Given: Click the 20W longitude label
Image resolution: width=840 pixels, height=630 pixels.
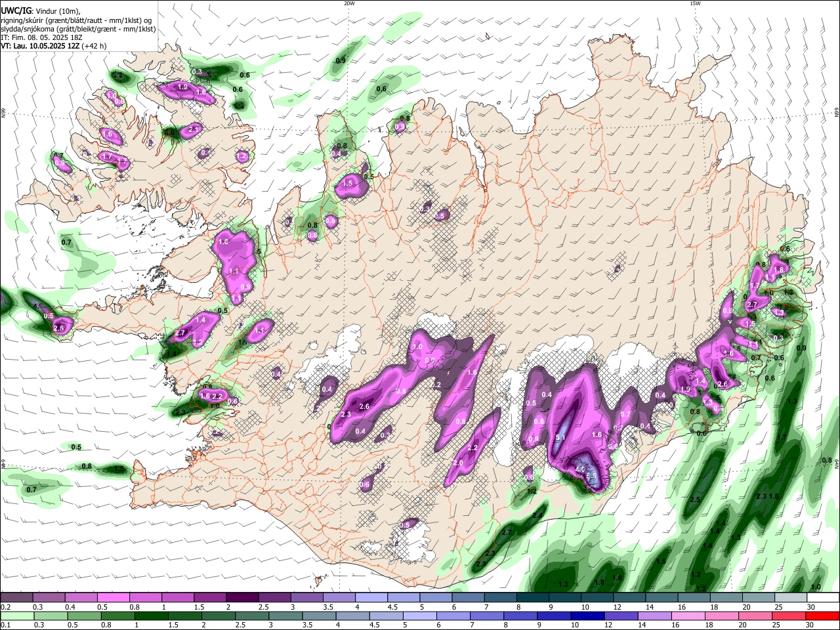Looking at the screenshot, I should (x=349, y=3).
